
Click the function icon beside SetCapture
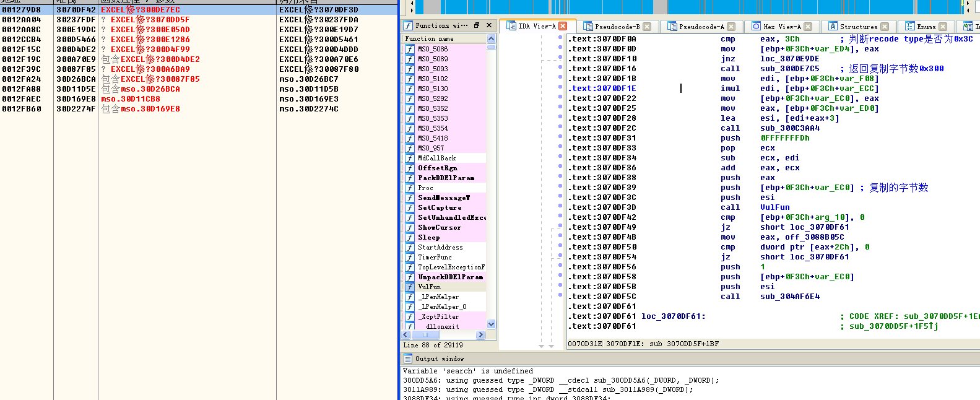(x=410, y=207)
